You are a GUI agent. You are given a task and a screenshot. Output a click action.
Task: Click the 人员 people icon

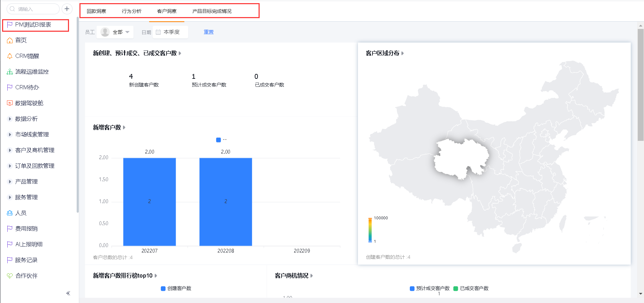click(10, 213)
